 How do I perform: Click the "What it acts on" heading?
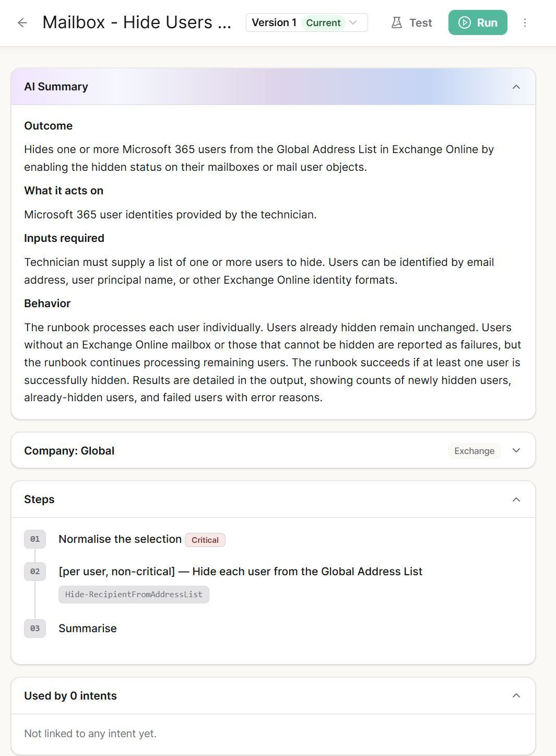point(64,191)
